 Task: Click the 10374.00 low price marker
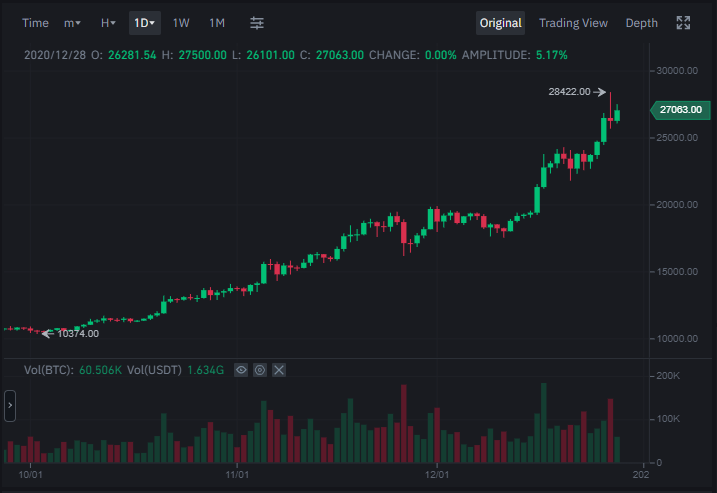70,334
